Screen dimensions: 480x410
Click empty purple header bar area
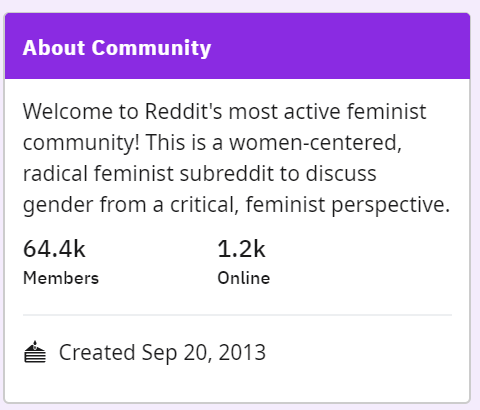(x=340, y=47)
